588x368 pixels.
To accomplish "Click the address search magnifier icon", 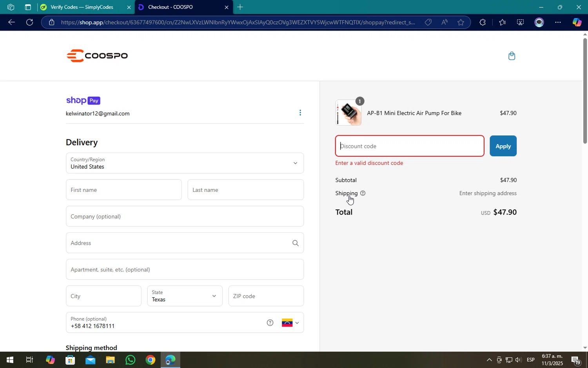I will 296,243.
